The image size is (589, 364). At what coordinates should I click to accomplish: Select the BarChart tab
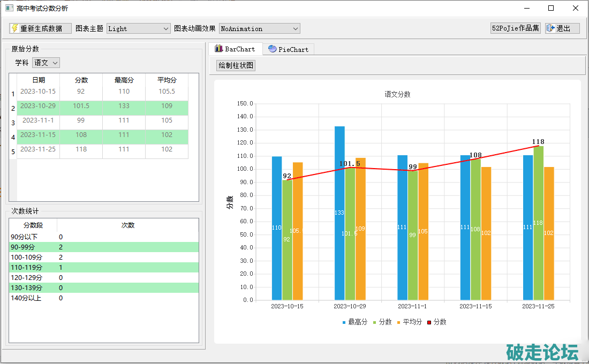pos(236,49)
